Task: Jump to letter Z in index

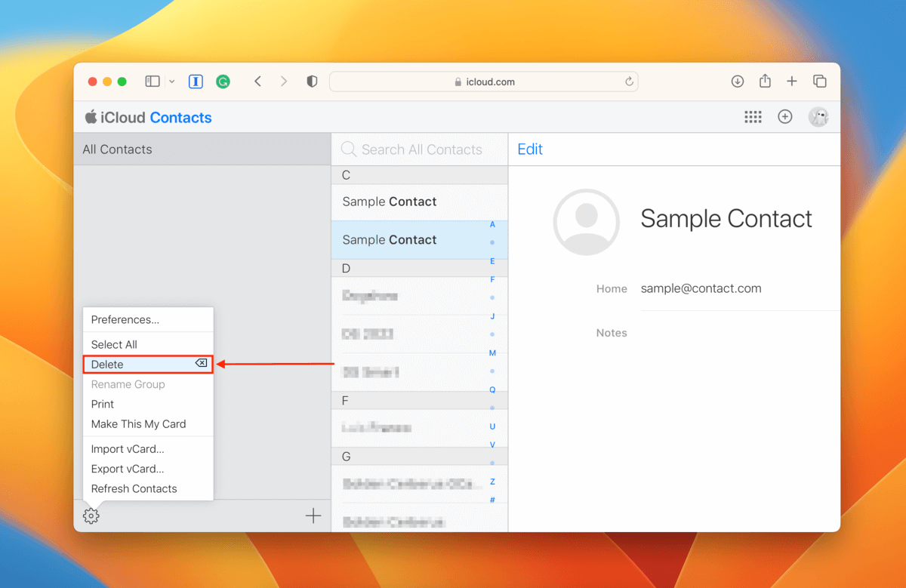Action: click(x=492, y=482)
